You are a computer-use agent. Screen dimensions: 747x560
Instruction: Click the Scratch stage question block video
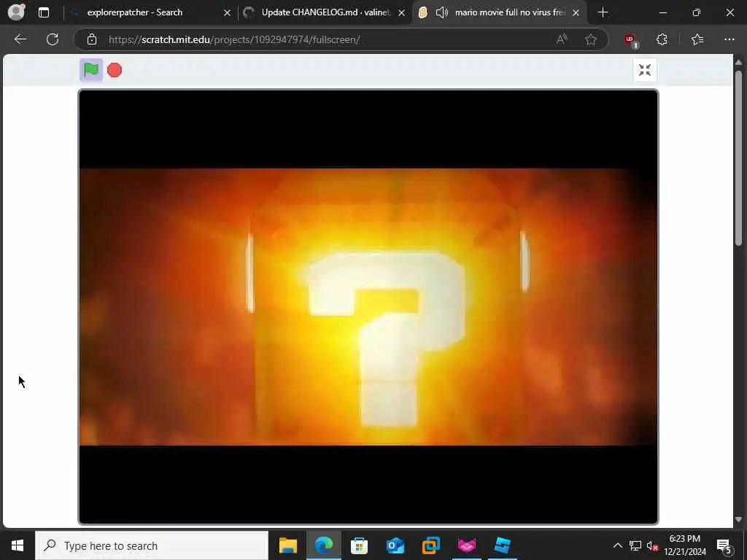[x=368, y=307]
